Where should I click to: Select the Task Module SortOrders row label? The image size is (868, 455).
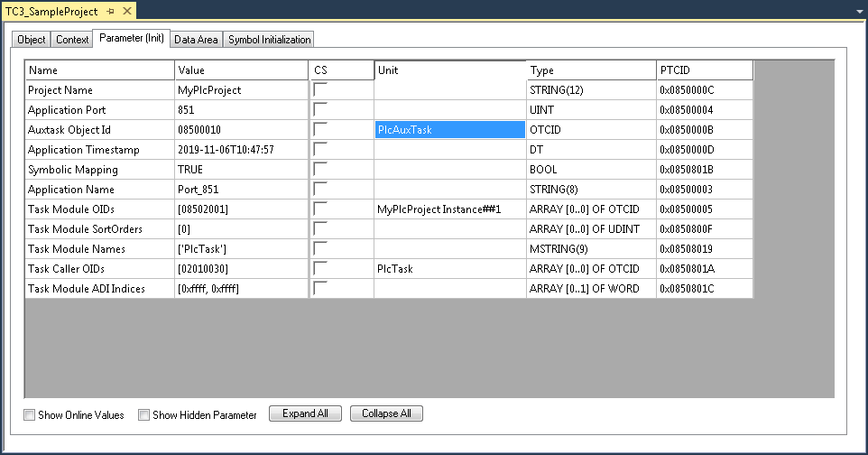coord(99,229)
